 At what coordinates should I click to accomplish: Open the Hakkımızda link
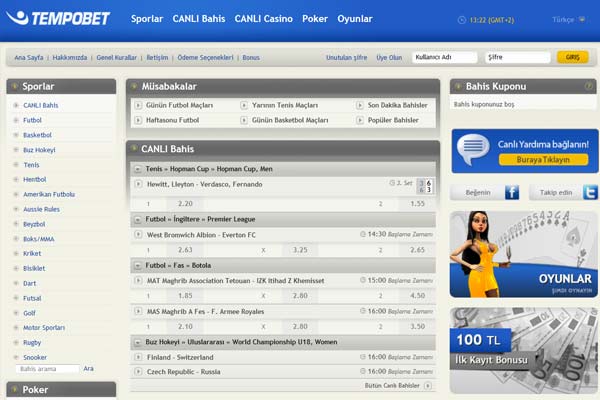tap(70, 57)
